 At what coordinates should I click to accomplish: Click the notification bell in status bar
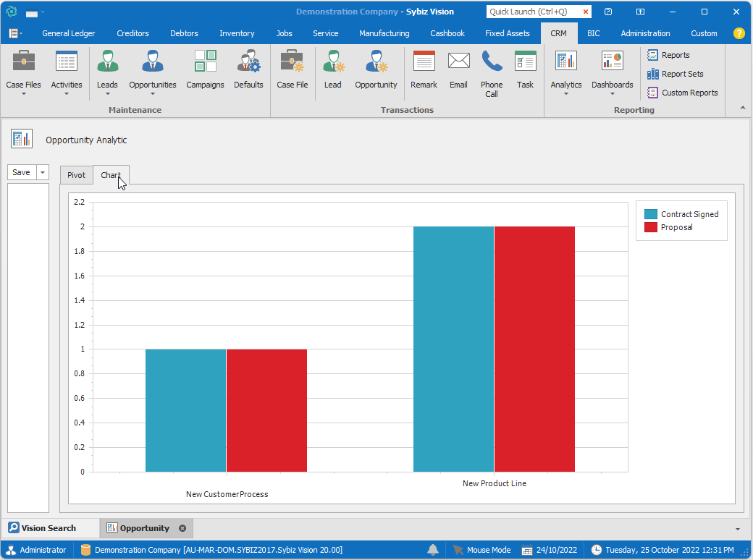tap(433, 550)
